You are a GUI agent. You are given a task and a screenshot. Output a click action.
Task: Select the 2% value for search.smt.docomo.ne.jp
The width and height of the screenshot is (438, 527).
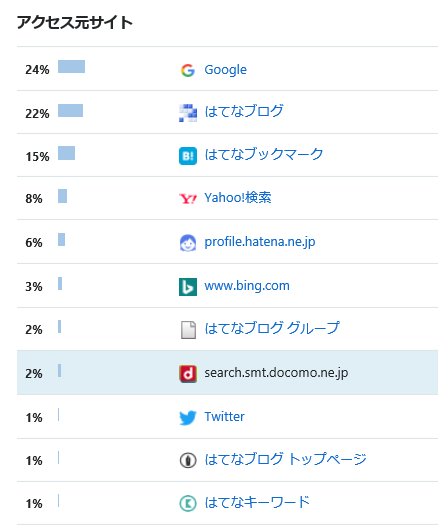(x=34, y=374)
